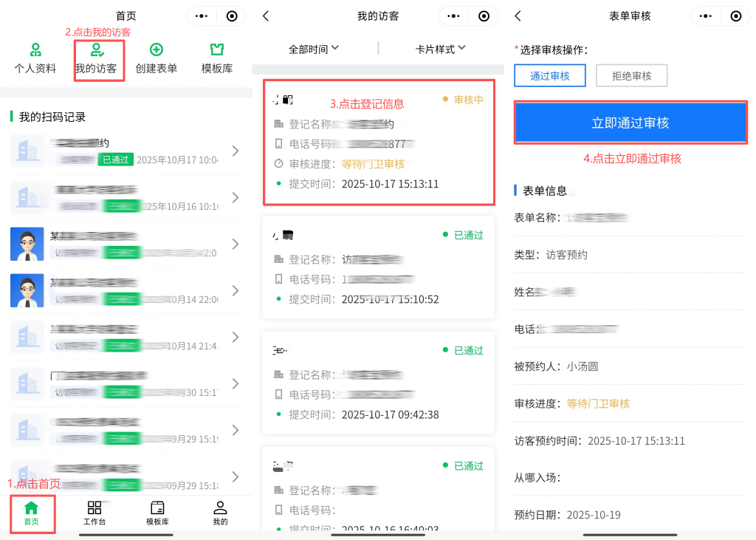Tap 模板库 wallet icon in bottom bar

click(157, 508)
